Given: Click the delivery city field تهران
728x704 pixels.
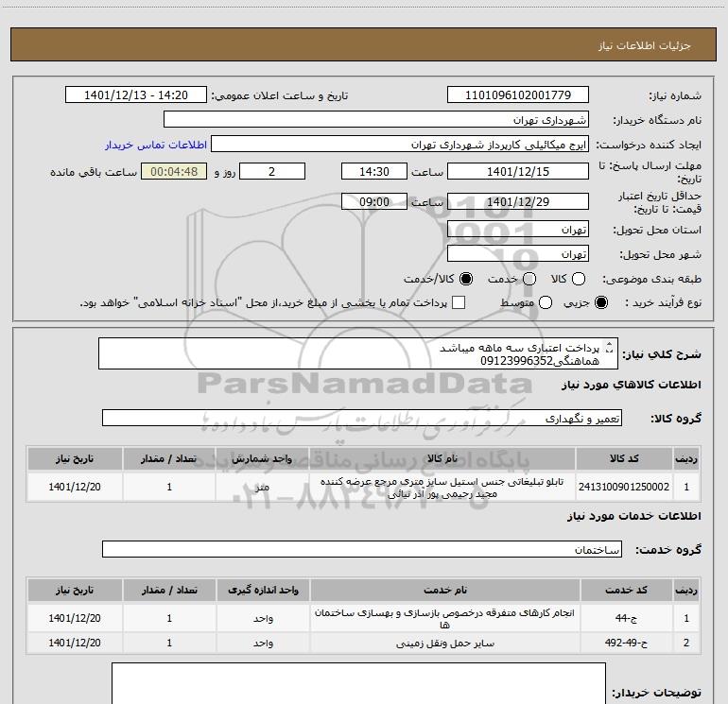Looking at the screenshot, I should point(518,254).
